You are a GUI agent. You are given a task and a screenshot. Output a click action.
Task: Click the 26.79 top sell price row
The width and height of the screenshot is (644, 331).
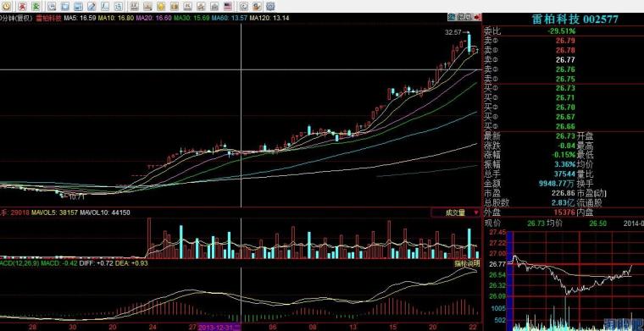click(563, 41)
